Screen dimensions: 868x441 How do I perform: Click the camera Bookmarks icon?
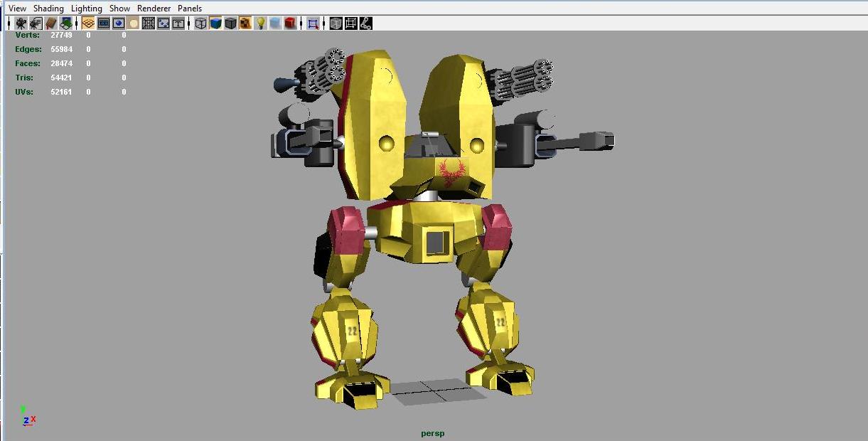pyautogui.click(x=50, y=23)
